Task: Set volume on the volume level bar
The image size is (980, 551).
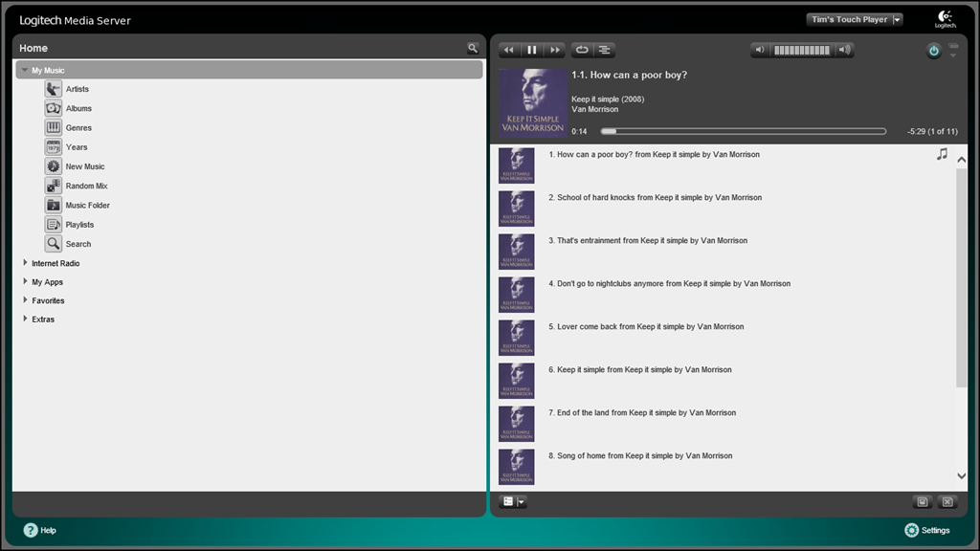Action: [x=802, y=50]
